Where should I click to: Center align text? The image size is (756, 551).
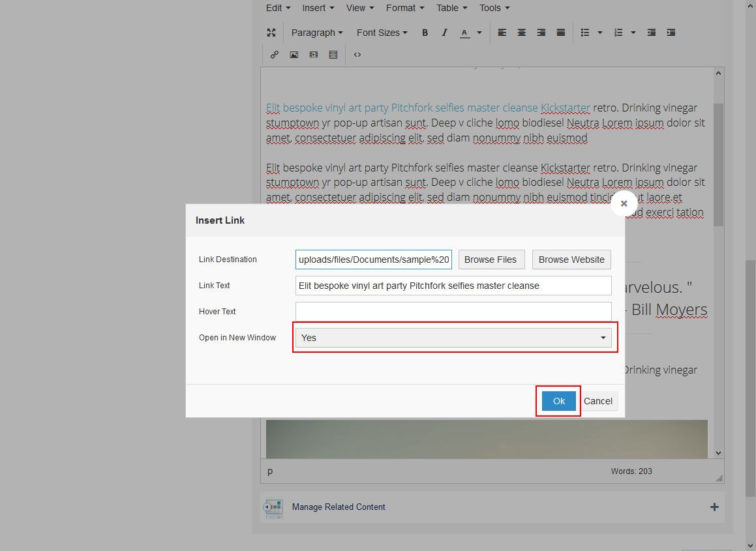[522, 33]
